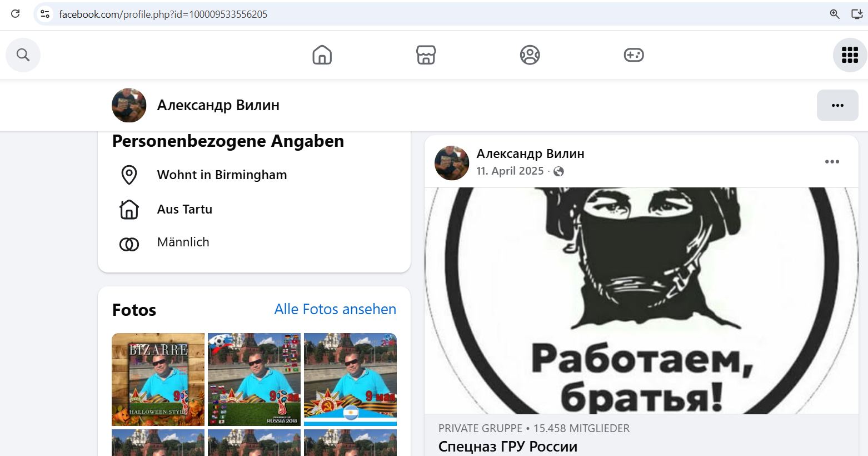This screenshot has width=868, height=456.
Task: Go to Facebook Home feed icon
Action: click(322, 55)
